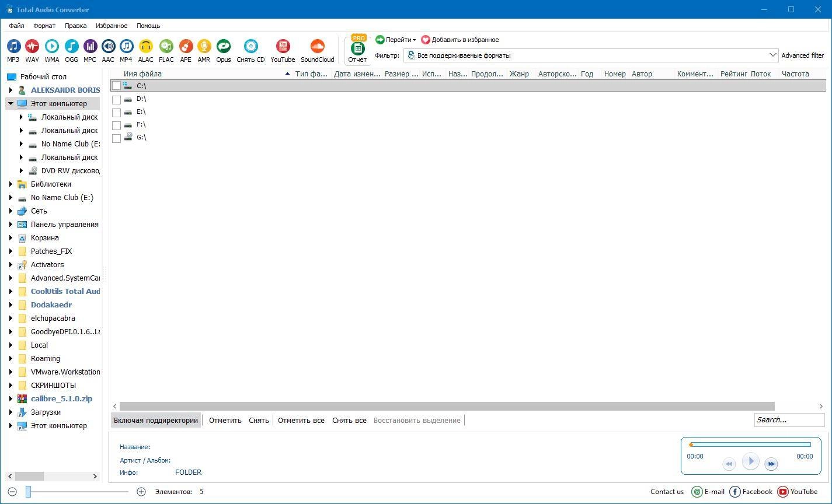Select Панель управления in folder tree
Viewport: 832px width, 504px height.
(x=64, y=224)
